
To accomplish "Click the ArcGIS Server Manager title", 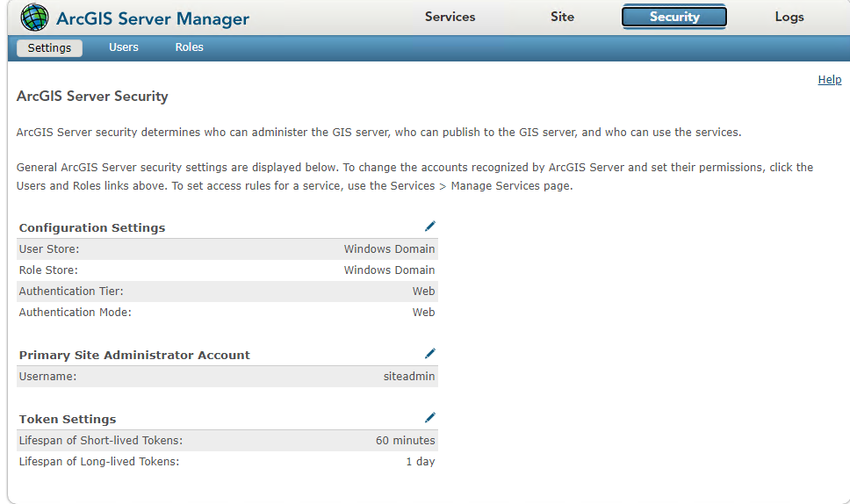I will [153, 18].
